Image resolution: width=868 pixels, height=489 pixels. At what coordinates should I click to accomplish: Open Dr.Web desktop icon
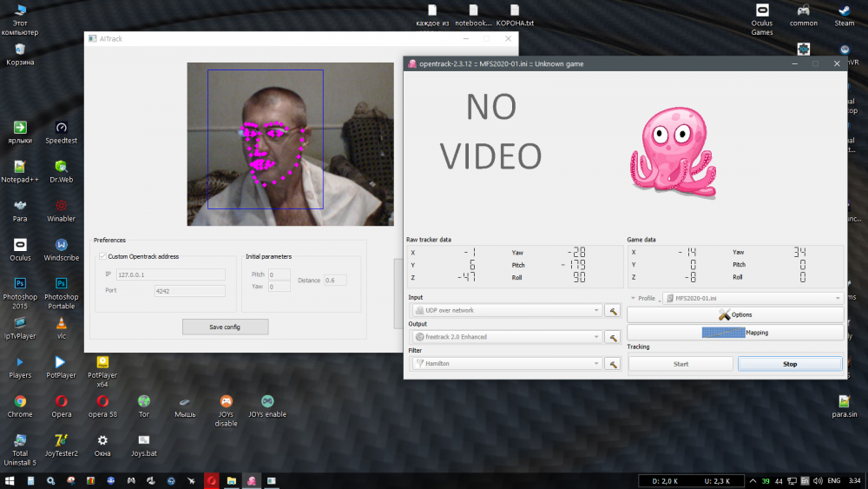[x=61, y=172]
